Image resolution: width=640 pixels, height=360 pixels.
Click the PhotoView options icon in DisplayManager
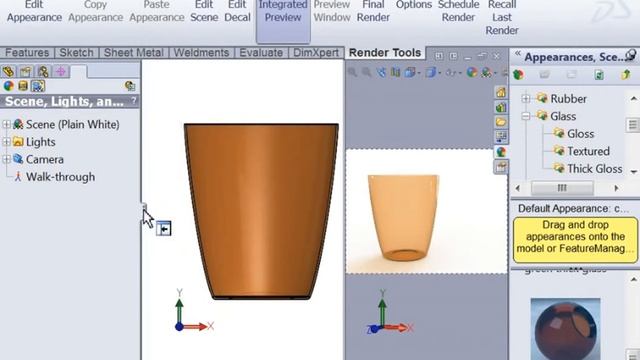(x=130, y=85)
